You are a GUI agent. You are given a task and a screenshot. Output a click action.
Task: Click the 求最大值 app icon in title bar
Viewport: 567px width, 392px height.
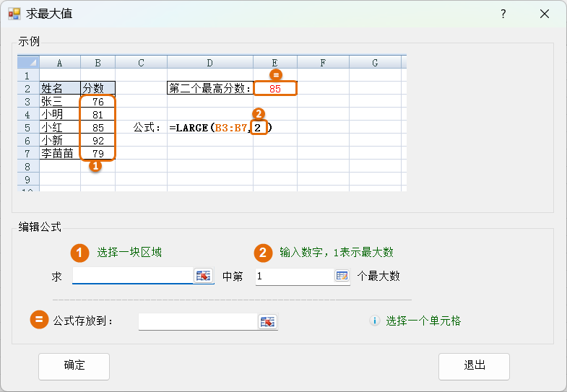[x=14, y=14]
